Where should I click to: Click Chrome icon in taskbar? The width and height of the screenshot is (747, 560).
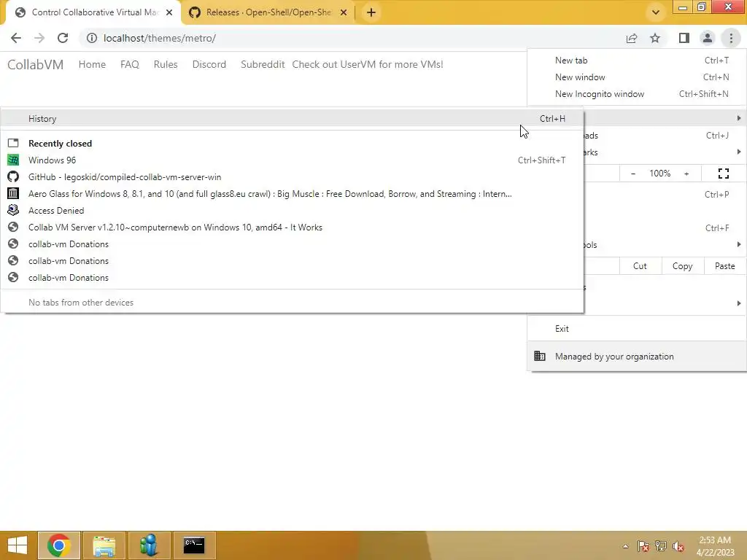(x=58, y=545)
